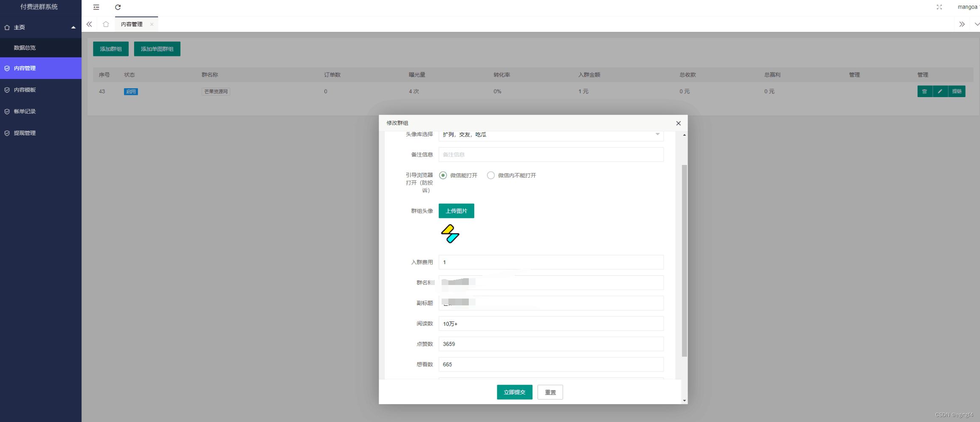Click the sidebar collapse icon in header
Image resolution: width=980 pixels, height=422 pixels.
96,7
